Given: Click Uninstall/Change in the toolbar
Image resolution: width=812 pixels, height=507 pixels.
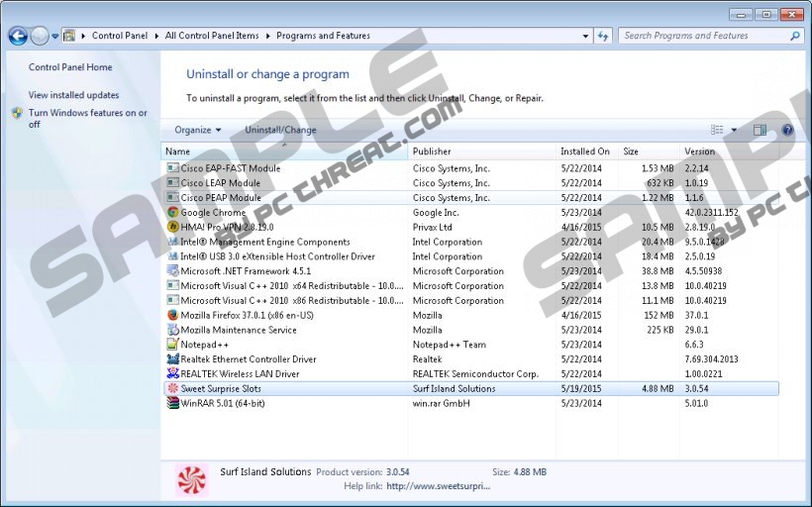Looking at the screenshot, I should pyautogui.click(x=280, y=130).
